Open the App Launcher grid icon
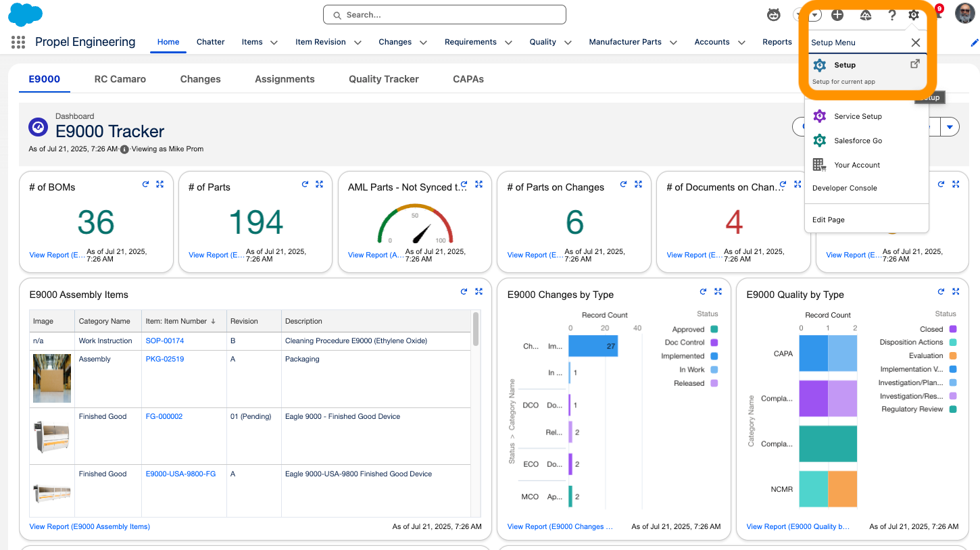 tap(18, 42)
